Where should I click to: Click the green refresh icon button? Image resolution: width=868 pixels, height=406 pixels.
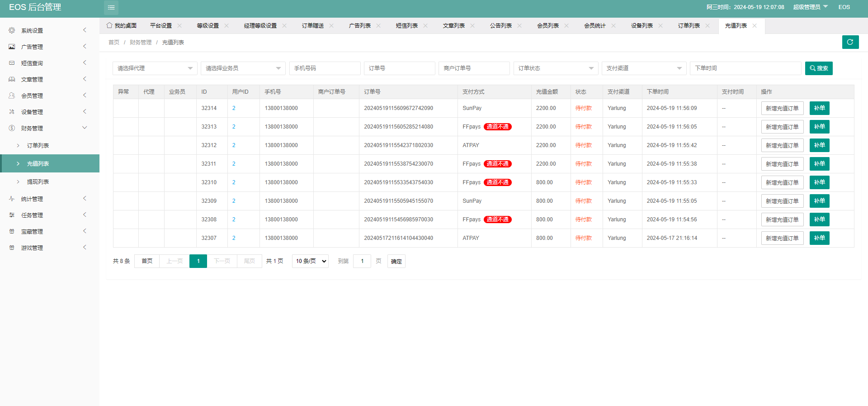point(850,42)
